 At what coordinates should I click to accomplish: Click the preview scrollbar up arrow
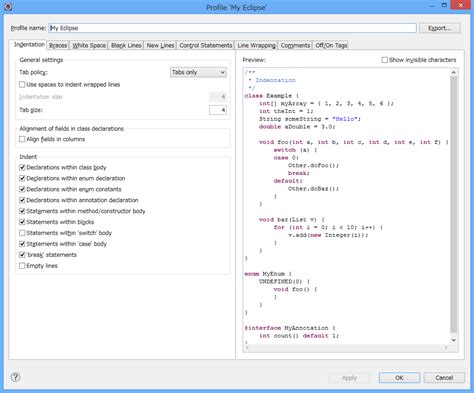[x=453, y=72]
